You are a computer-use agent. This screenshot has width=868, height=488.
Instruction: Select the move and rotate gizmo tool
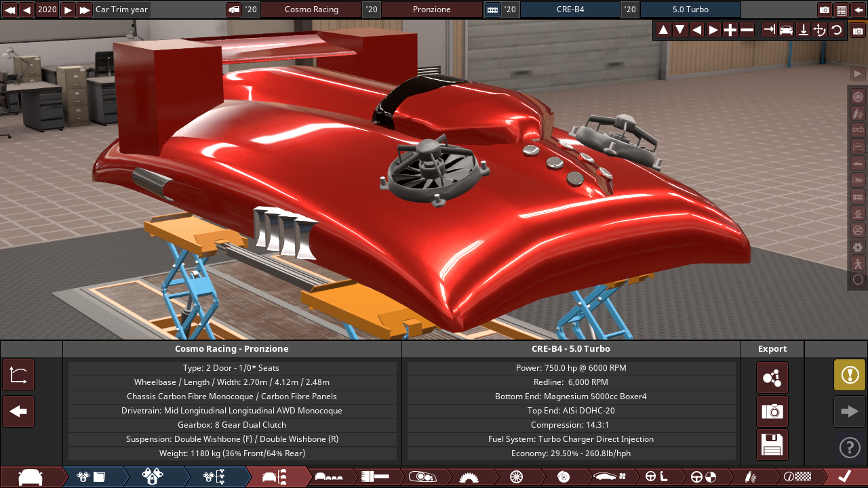pyautogui.click(x=819, y=30)
